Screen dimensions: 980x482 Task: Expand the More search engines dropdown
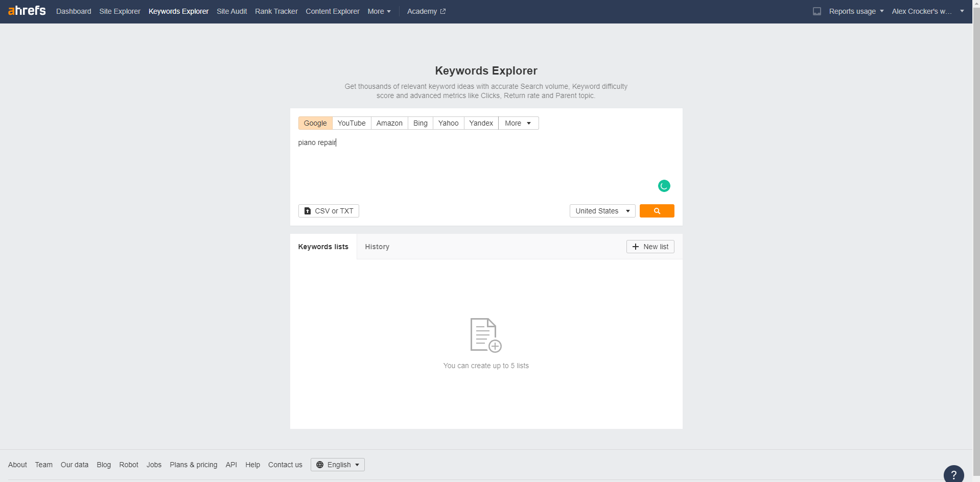tap(518, 123)
